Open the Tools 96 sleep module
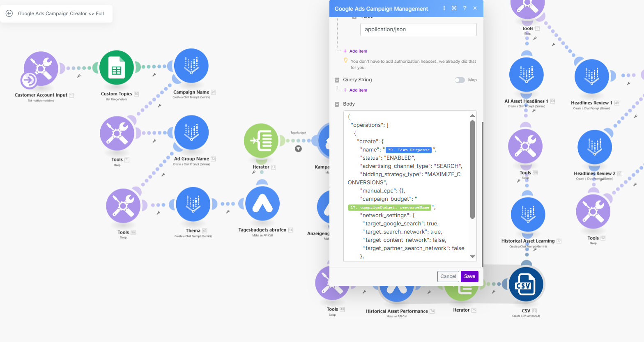The image size is (644, 342). tap(123, 206)
